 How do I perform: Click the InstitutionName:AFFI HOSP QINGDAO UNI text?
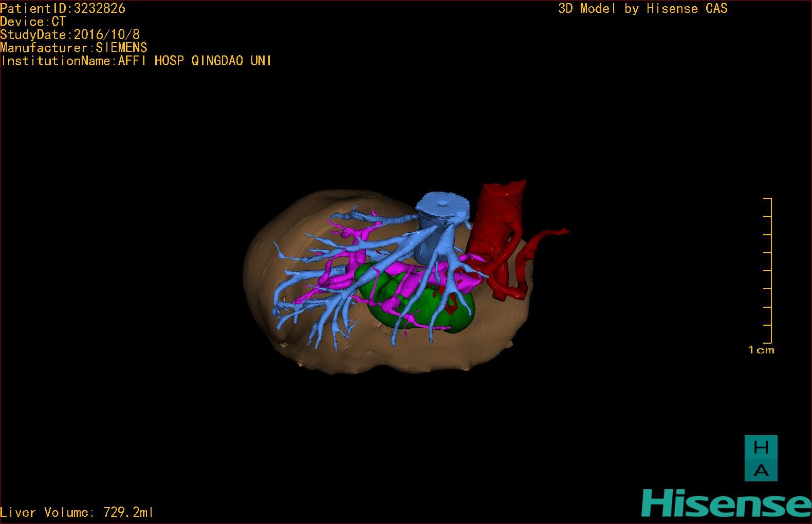point(136,61)
